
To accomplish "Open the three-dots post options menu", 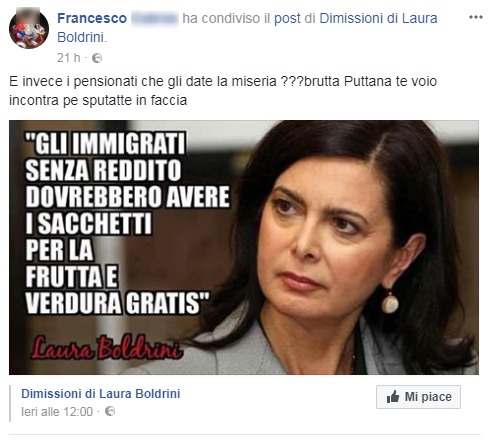I will [476, 17].
